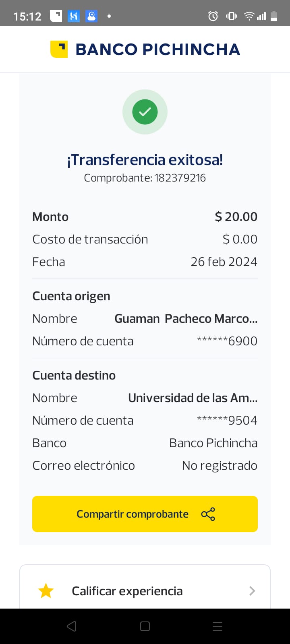
Task: Tap the Banco Pichincha yellow logo icon
Action: coord(59,49)
